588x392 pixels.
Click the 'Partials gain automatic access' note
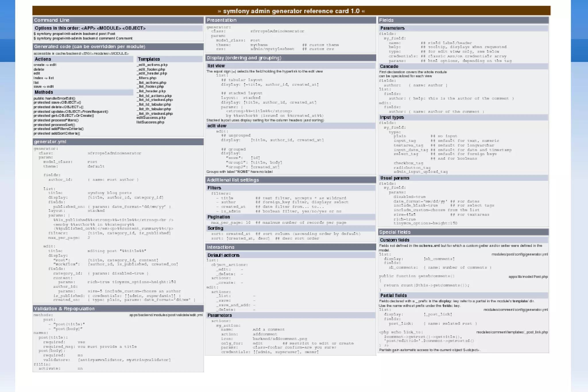coord(430,350)
